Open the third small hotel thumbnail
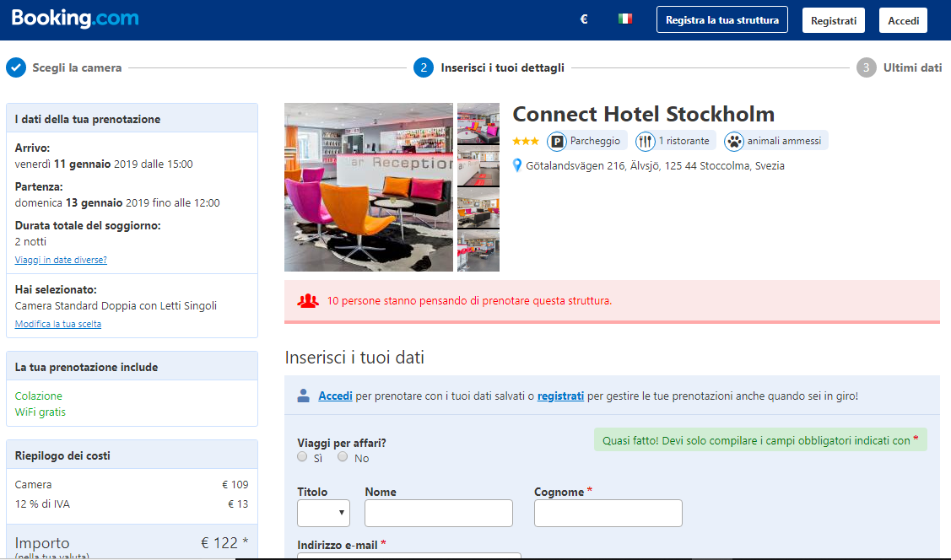The height and width of the screenshot is (560, 951). tap(478, 207)
